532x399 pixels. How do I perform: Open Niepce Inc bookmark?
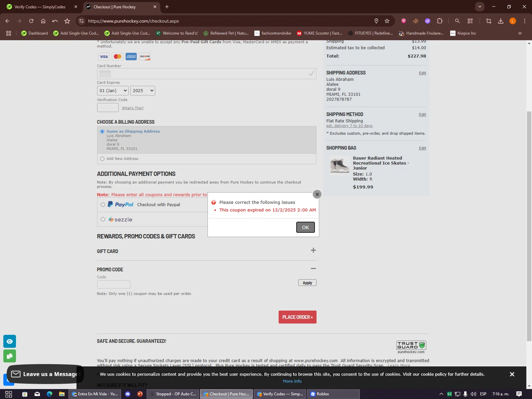[x=463, y=33]
